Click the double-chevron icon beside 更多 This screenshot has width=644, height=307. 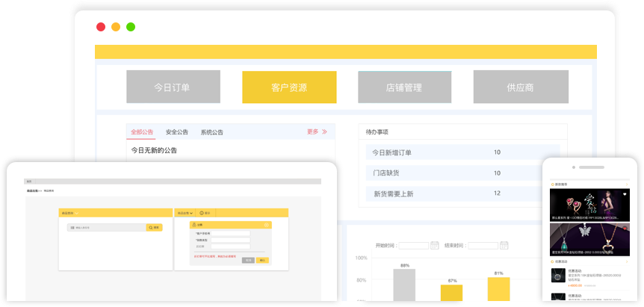[324, 131]
